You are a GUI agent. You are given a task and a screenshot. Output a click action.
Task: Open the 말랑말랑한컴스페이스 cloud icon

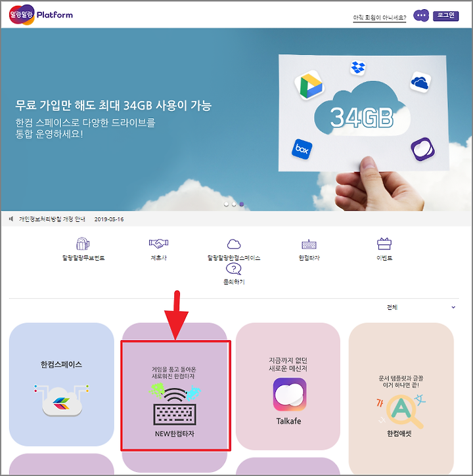pos(234,244)
